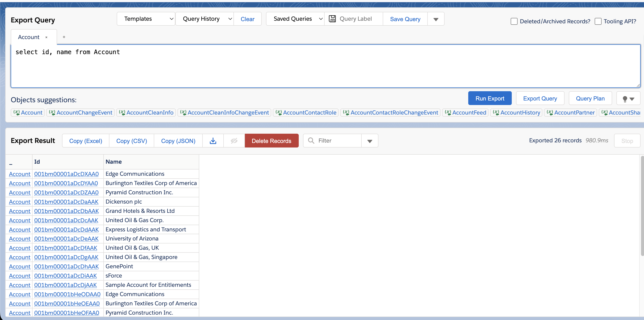Add a new query tab
The image size is (644, 320).
(64, 37)
